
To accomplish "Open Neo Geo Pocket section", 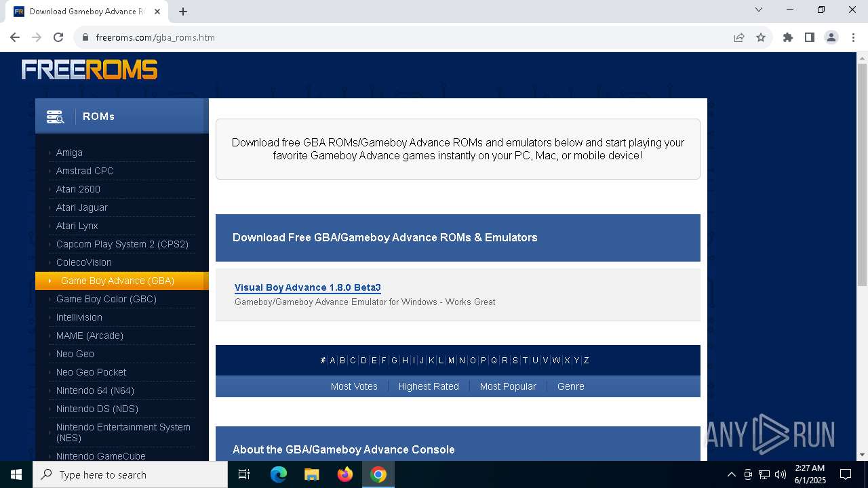I will pyautogui.click(x=92, y=372).
